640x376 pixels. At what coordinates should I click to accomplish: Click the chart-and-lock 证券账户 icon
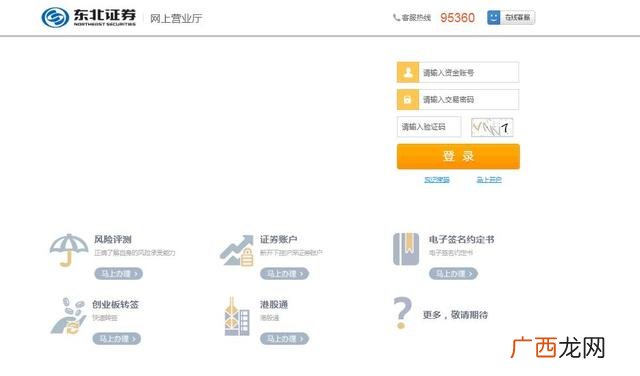[x=237, y=250]
